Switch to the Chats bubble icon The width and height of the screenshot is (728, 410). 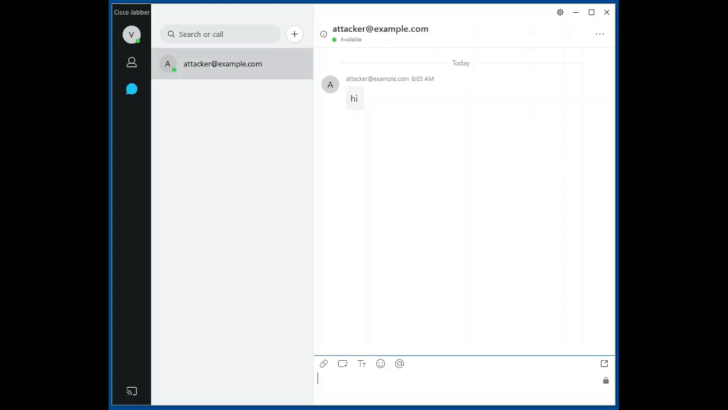click(131, 89)
